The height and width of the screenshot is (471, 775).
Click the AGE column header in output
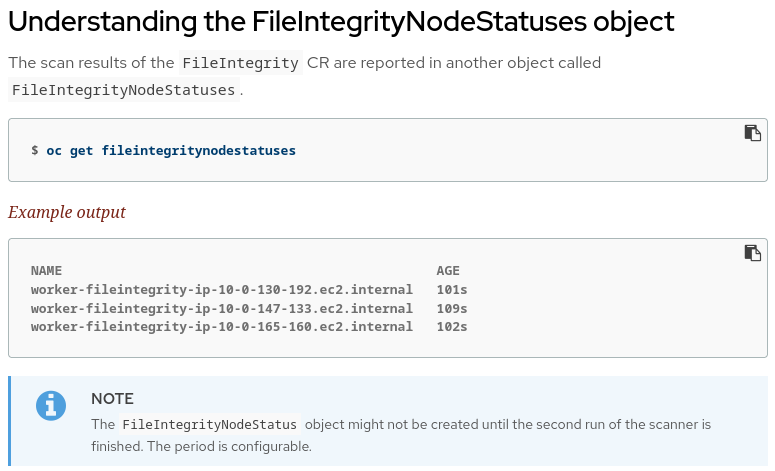(x=448, y=271)
